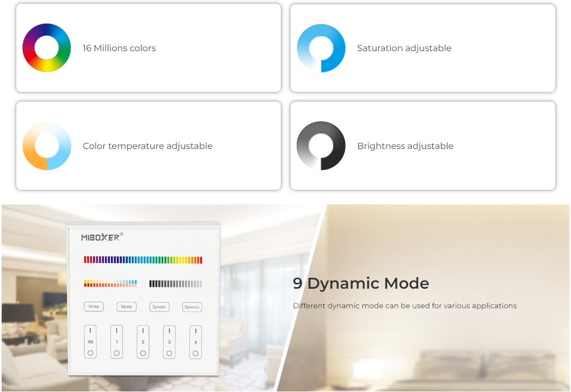Toggle the zone 4 switch

pos(195,341)
